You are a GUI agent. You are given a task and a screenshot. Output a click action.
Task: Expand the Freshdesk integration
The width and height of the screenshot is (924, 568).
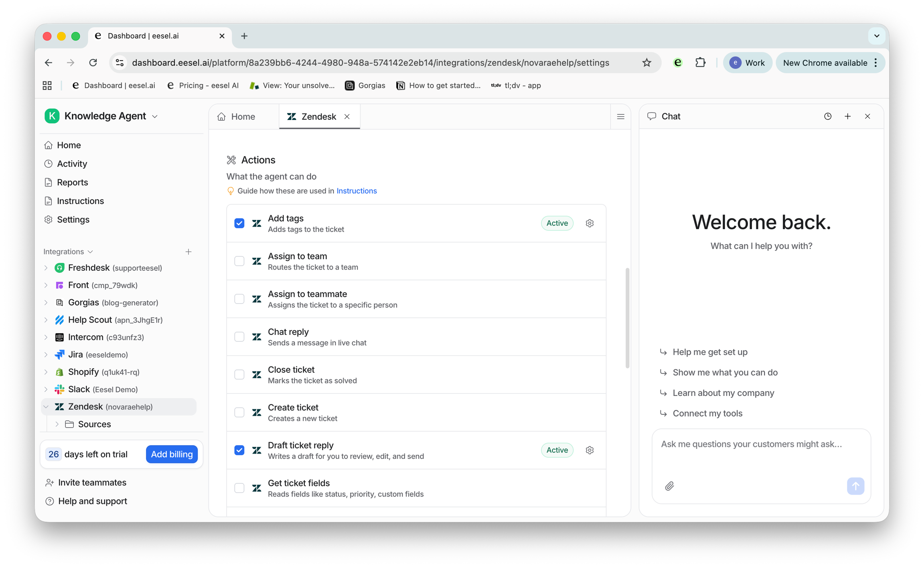tap(46, 268)
